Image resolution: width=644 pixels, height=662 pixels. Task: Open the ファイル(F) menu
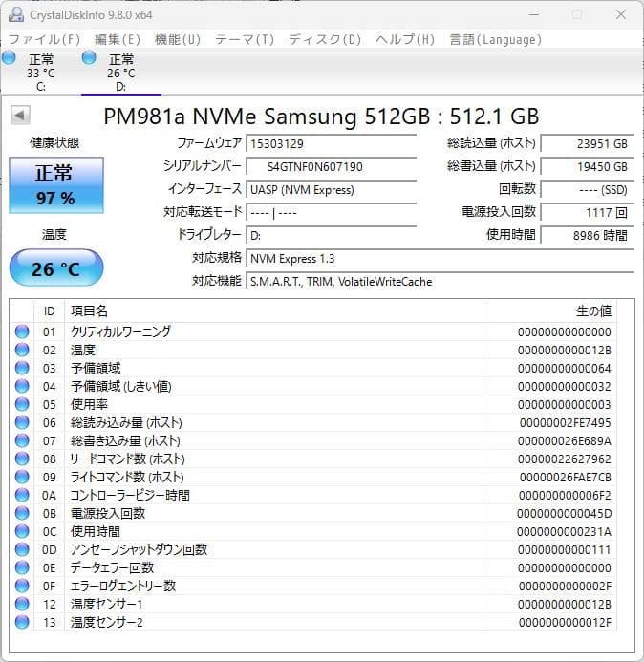coord(44,40)
